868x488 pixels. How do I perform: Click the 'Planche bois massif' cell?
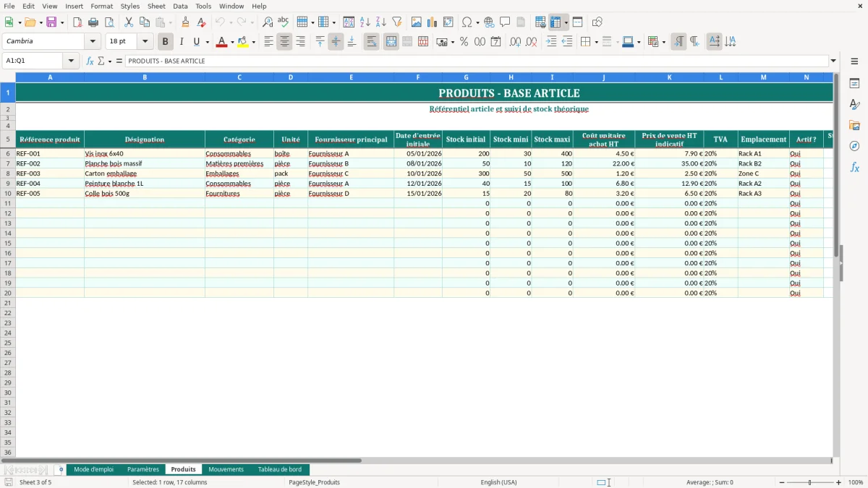tap(145, 163)
